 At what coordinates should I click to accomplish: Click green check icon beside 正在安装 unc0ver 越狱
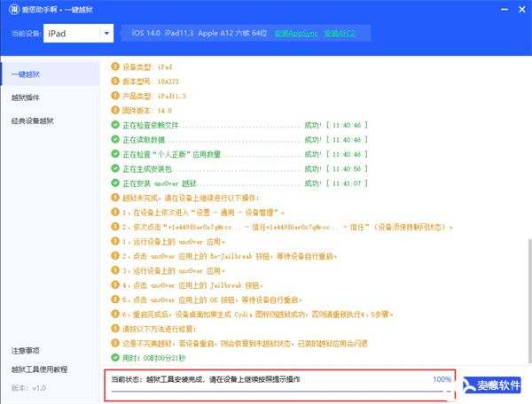pos(114,183)
